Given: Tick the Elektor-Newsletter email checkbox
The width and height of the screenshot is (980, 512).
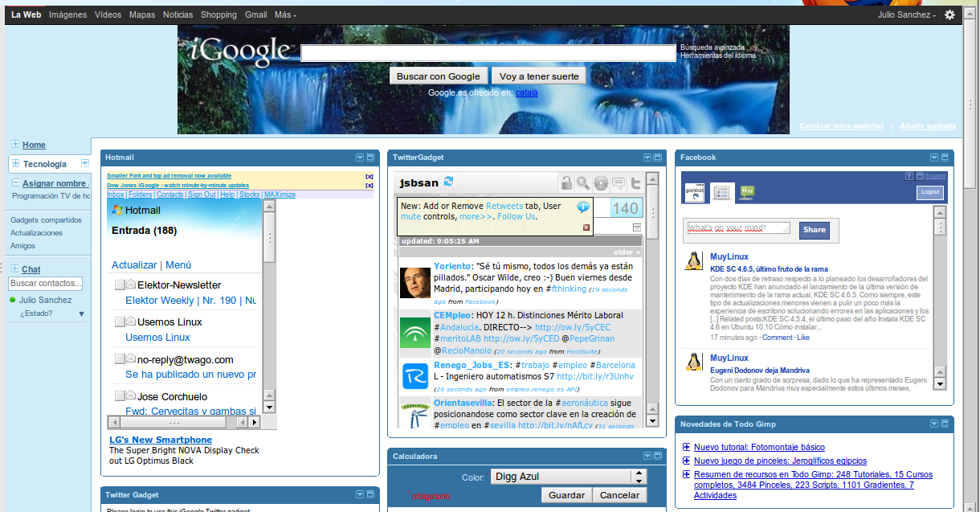Looking at the screenshot, I should click(120, 285).
